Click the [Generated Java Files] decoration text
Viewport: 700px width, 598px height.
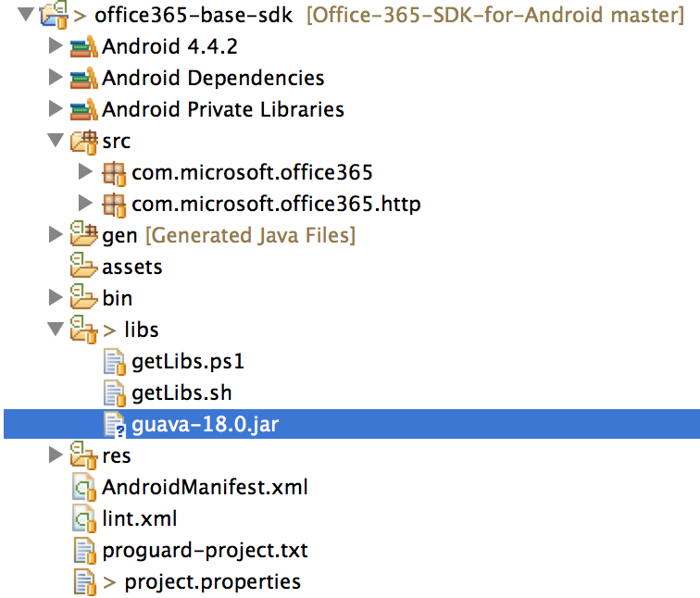(x=250, y=235)
